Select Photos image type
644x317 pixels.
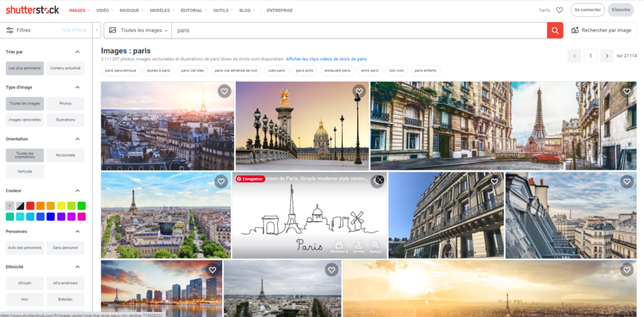65,104
